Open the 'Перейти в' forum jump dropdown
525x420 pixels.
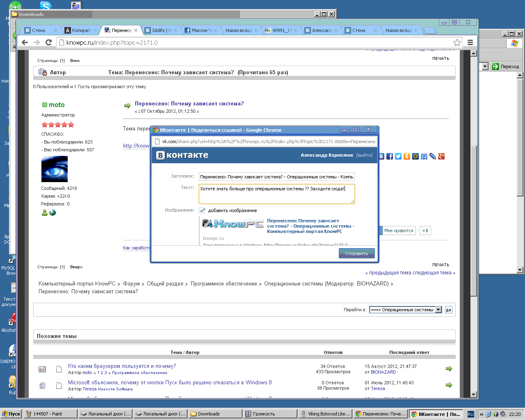point(405,310)
